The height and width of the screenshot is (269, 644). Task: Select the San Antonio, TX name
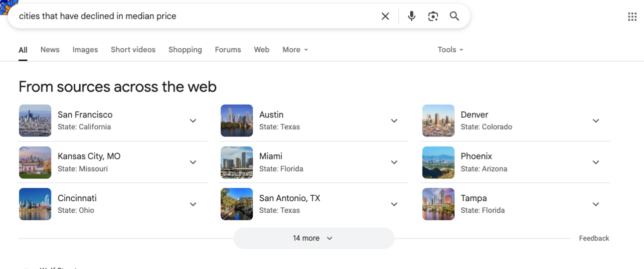pos(290,198)
